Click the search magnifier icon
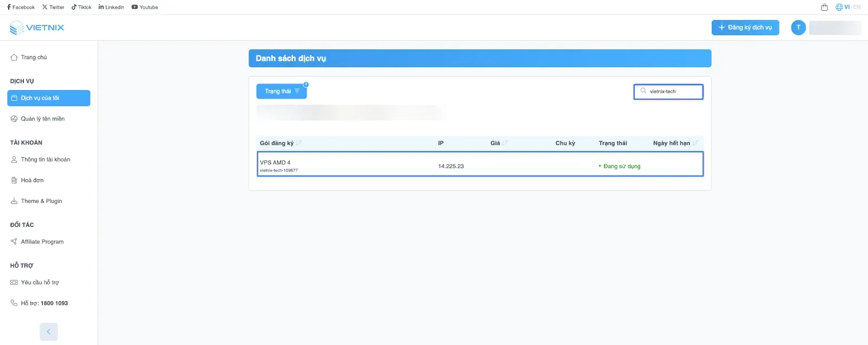 click(643, 91)
